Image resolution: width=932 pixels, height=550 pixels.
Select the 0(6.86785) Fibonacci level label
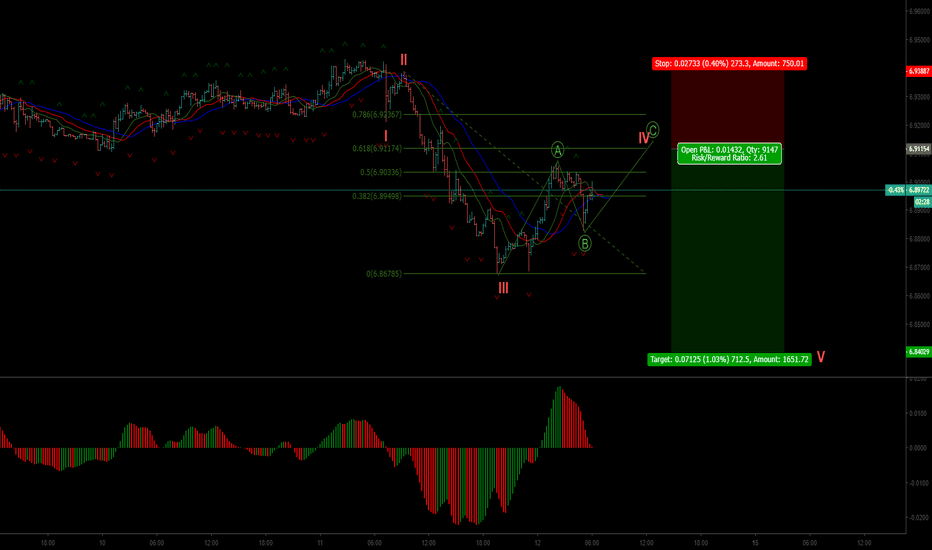384,274
